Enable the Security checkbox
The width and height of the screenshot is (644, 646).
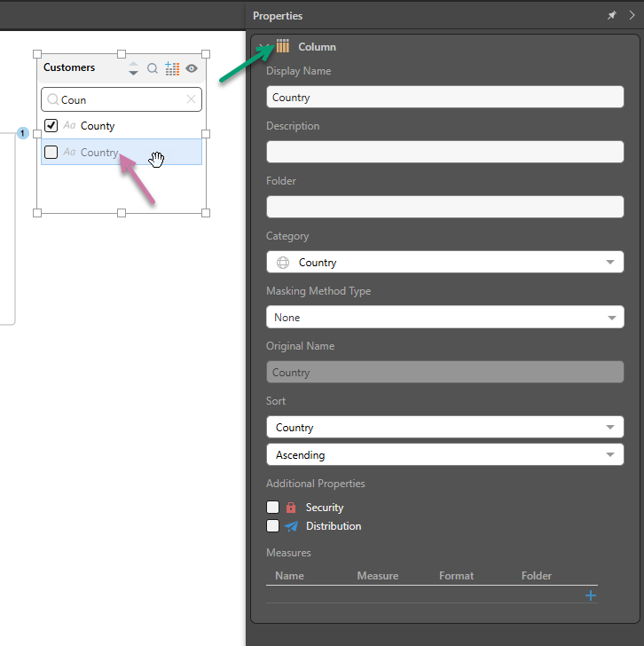tap(273, 508)
